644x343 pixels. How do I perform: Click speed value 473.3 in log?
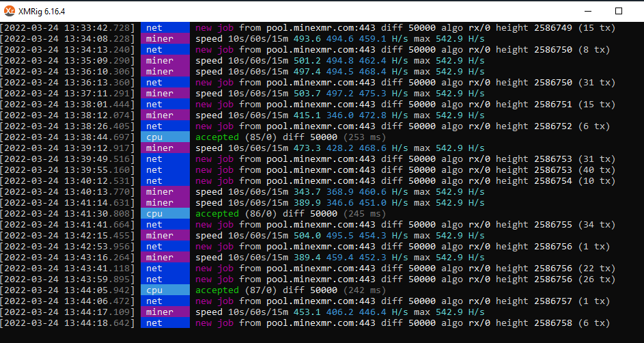[307, 148]
